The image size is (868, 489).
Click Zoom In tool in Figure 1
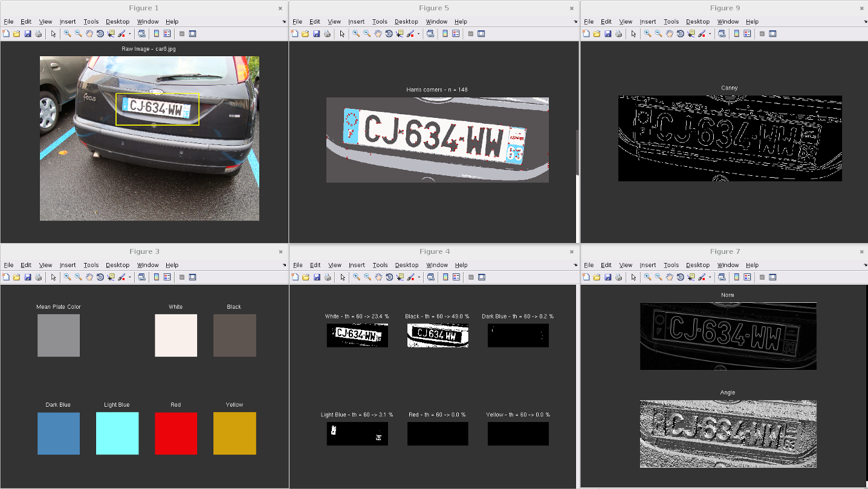click(67, 34)
